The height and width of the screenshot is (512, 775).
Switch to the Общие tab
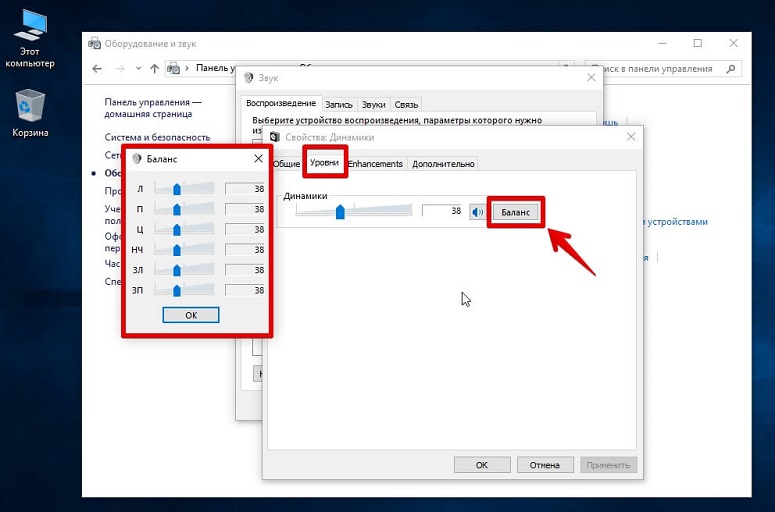286,164
